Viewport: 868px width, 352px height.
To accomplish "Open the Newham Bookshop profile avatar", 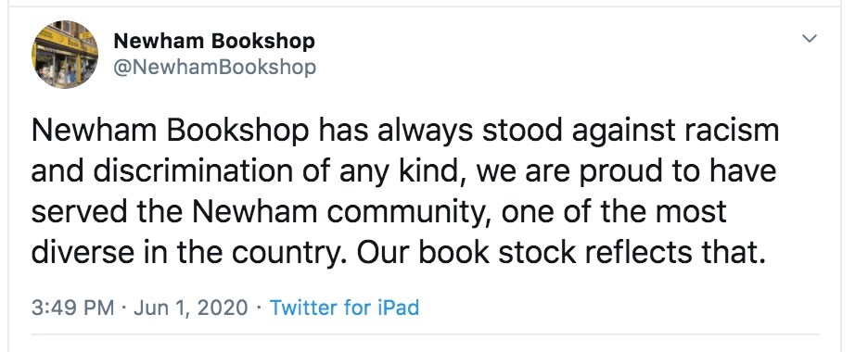I will click(x=65, y=54).
